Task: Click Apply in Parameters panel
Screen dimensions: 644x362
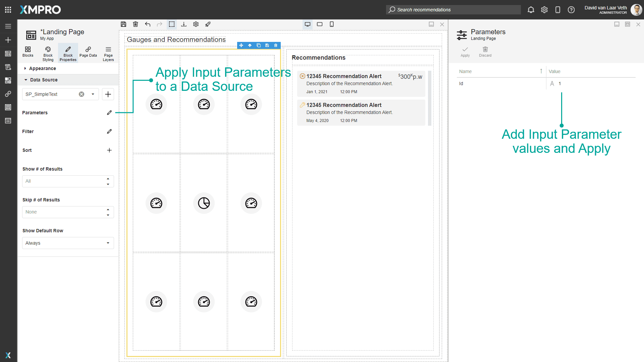Action: pos(465,52)
